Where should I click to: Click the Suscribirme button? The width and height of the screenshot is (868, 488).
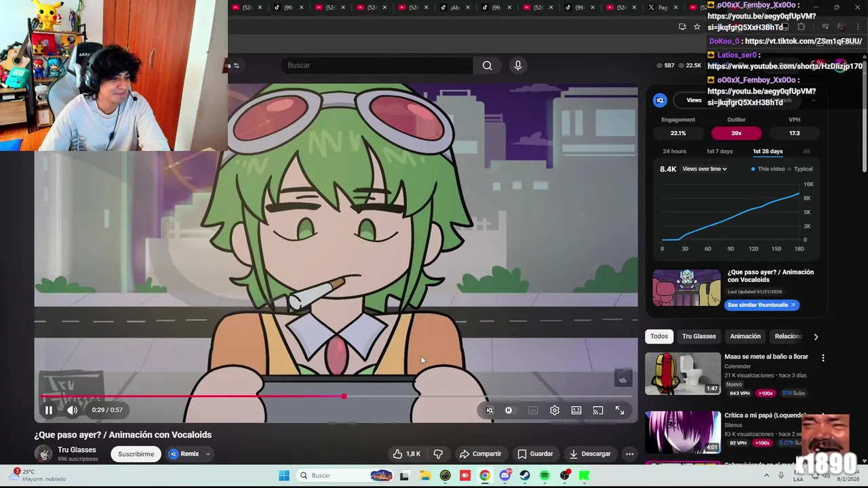[136, 453]
